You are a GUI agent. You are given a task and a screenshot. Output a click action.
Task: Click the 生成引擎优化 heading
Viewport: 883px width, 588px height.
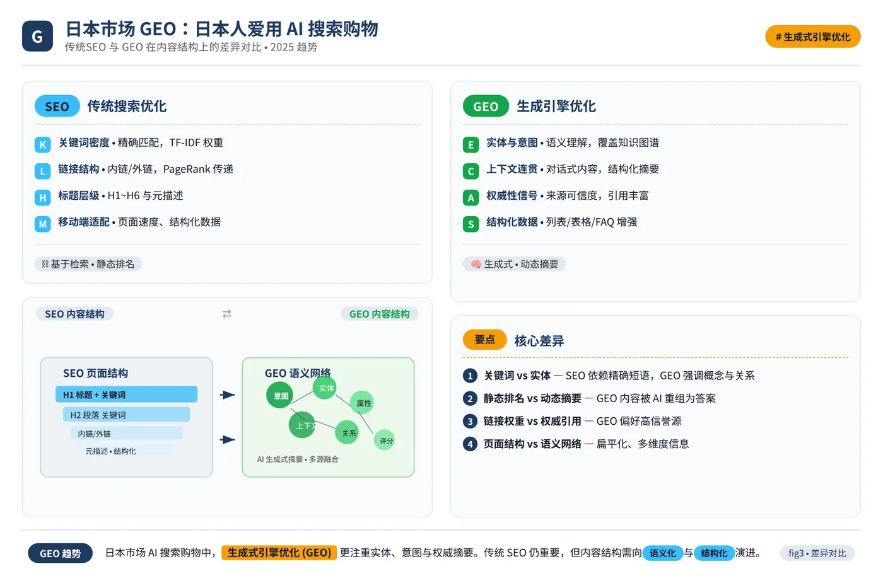point(556,106)
